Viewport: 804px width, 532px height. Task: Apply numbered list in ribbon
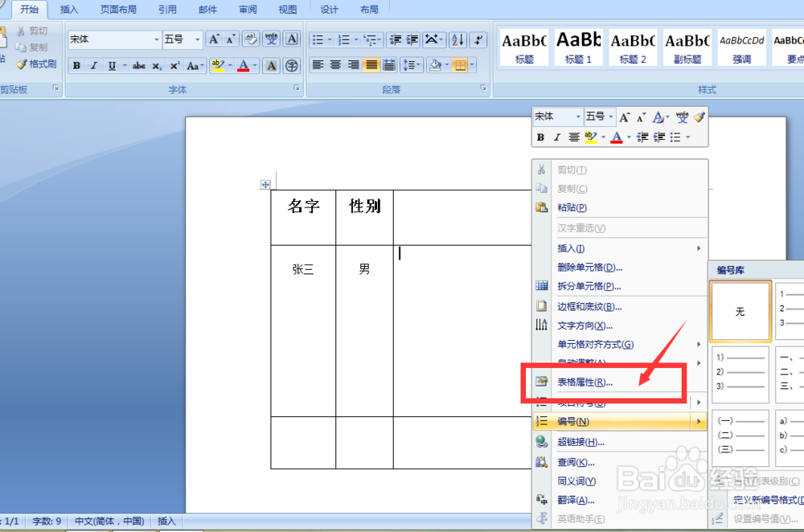click(x=344, y=39)
